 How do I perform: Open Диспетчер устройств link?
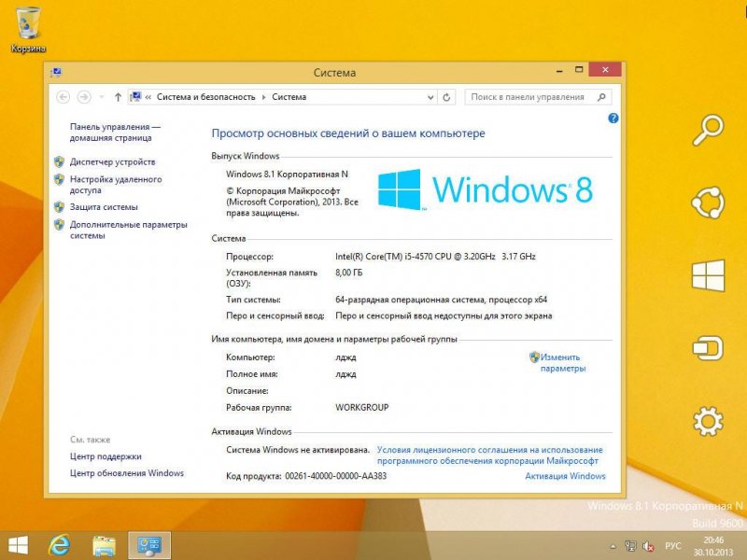112,161
